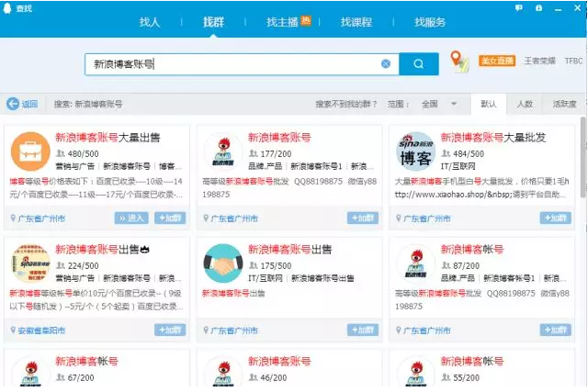Click location pin in 安徽省阜阳市 card
This screenshot has height=392, width=588.
[13, 330]
